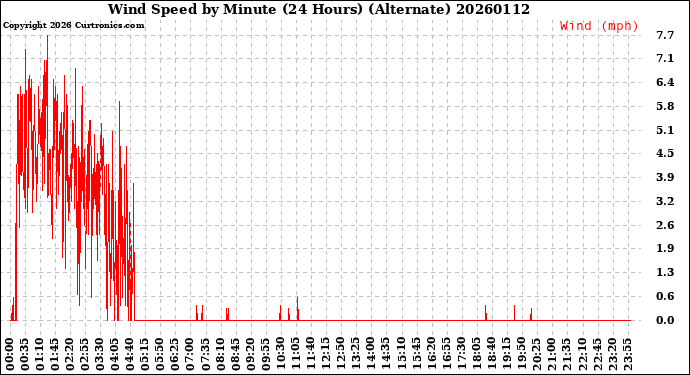Click the 19:50 time label
The width and height of the screenshot is (690, 375).
522,354
